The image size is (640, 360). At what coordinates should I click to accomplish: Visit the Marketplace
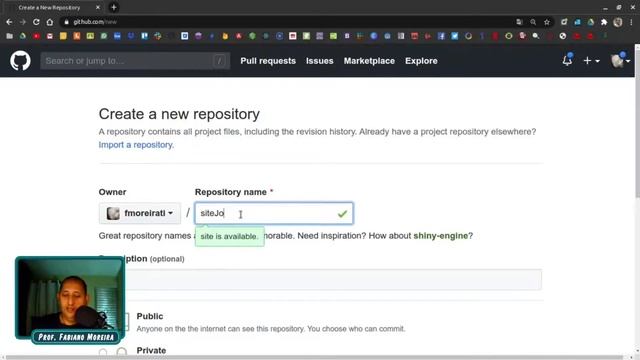(x=369, y=61)
